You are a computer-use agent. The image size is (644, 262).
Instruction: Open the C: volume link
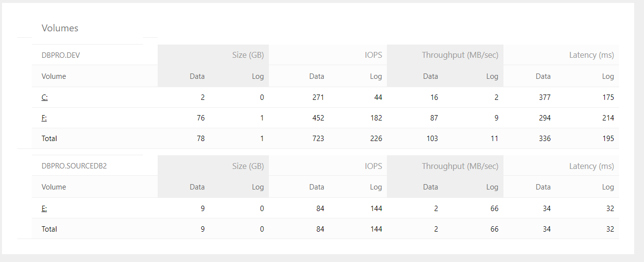point(45,97)
